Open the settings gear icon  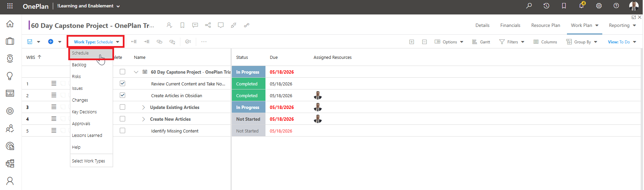[599, 6]
